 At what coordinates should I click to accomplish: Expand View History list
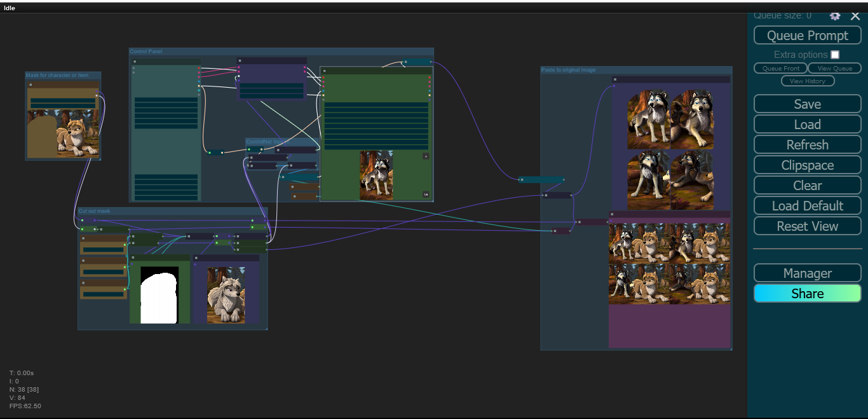[807, 81]
